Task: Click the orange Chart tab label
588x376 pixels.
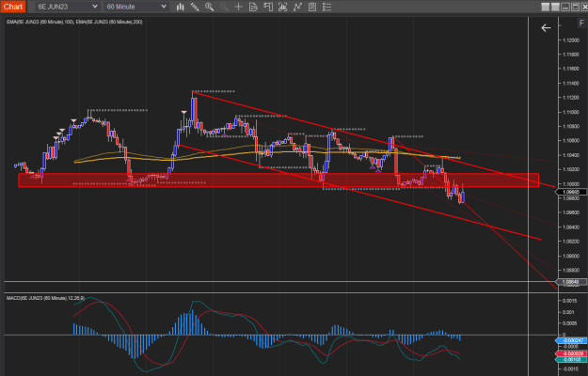Action: click(x=13, y=7)
